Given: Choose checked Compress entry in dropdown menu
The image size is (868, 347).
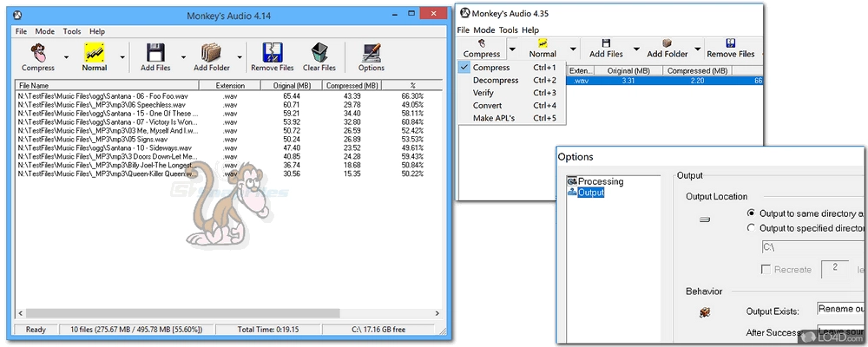Looking at the screenshot, I should pos(512,68).
